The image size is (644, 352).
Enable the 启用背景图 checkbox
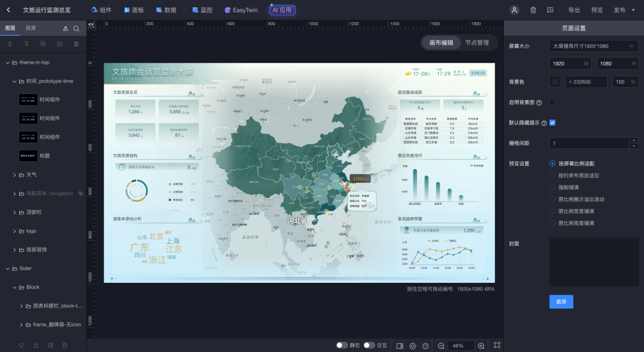pyautogui.click(x=552, y=102)
